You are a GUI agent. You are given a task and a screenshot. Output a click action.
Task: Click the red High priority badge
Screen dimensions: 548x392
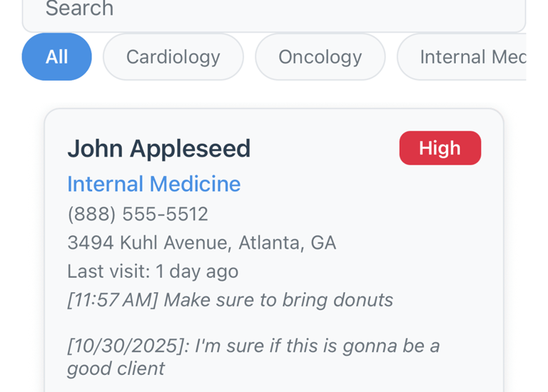[x=440, y=148]
